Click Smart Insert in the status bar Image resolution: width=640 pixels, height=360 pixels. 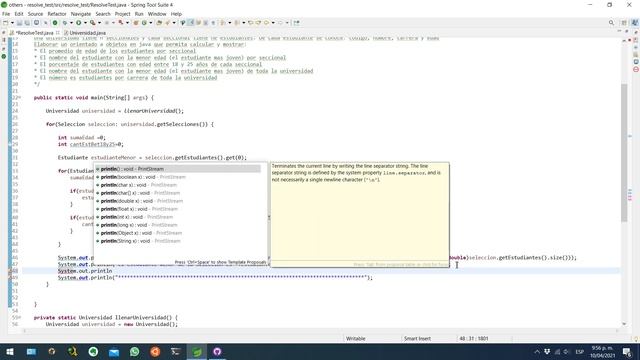417,338
